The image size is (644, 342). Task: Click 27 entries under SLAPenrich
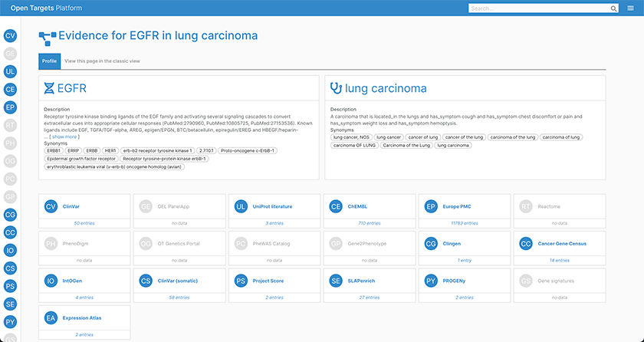point(370,298)
